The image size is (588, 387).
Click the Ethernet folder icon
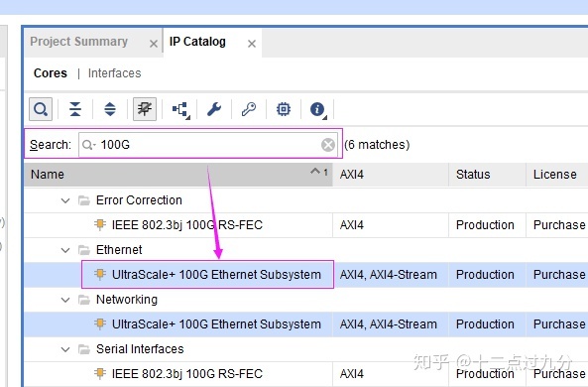pos(84,250)
